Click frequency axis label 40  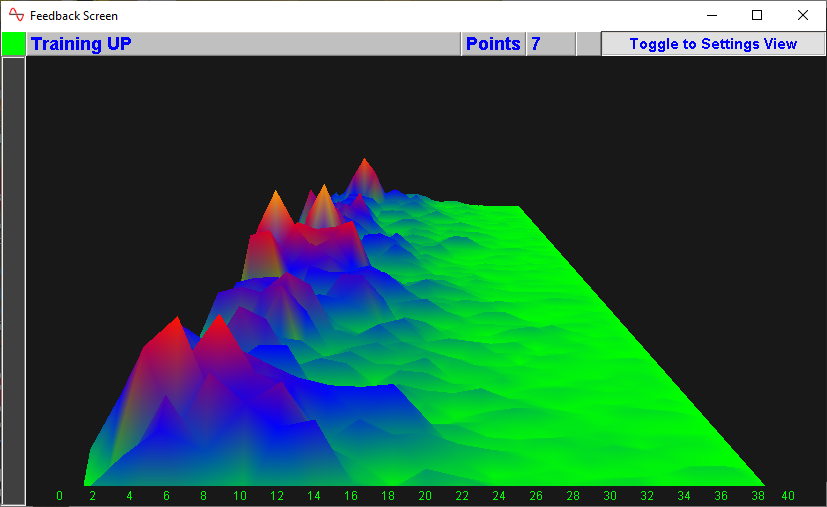788,496
